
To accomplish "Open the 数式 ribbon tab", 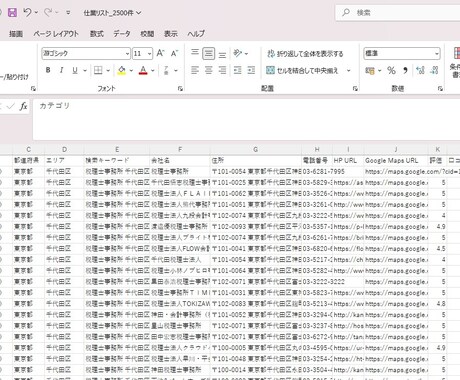I will coord(97,34).
